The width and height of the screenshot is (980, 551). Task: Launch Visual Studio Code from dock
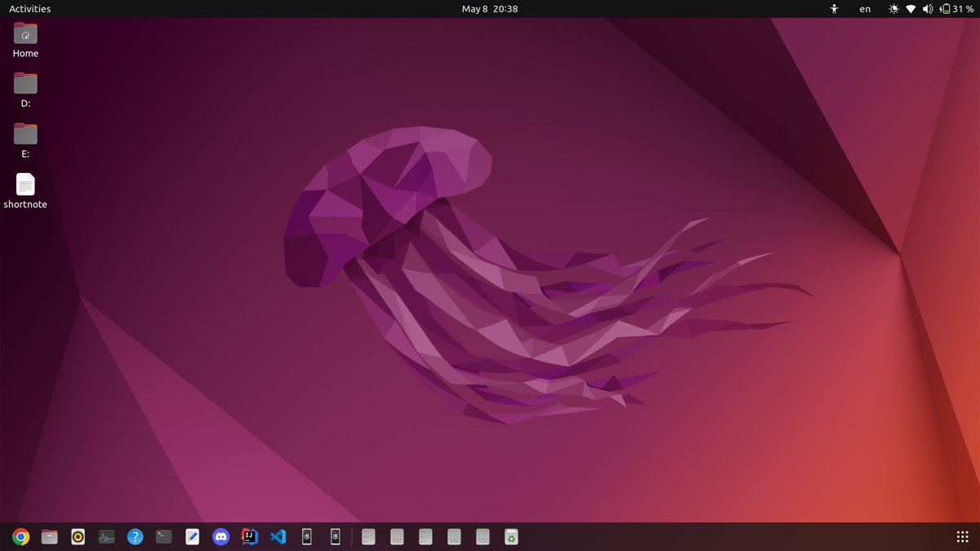[x=278, y=536]
